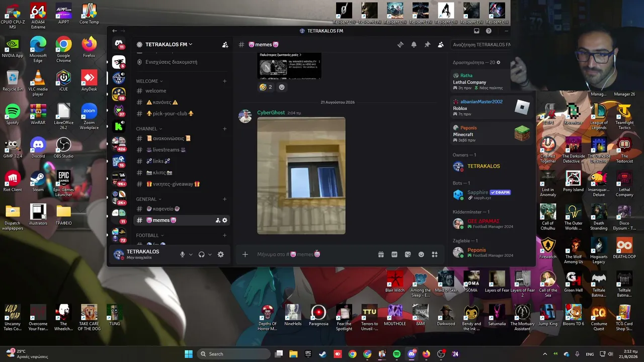Screen dimensions: 644x362
Task: Open Peponis's Minecraft activity card
Action: [492, 133]
